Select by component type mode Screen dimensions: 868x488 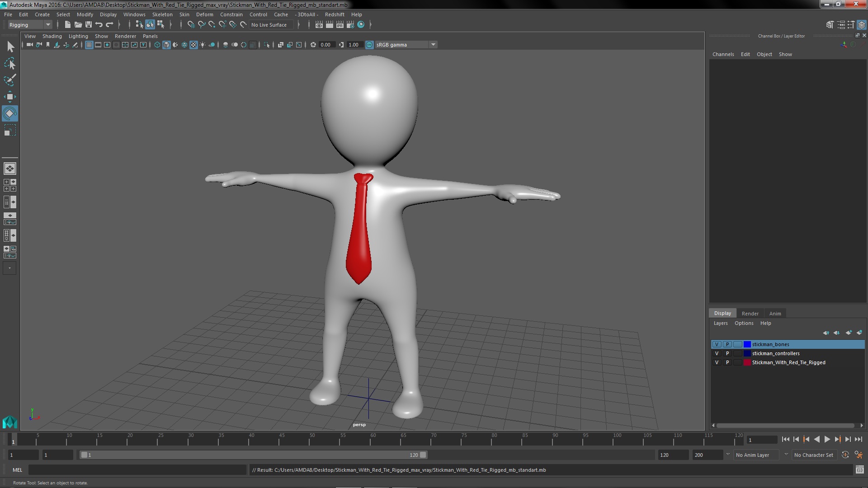(160, 24)
